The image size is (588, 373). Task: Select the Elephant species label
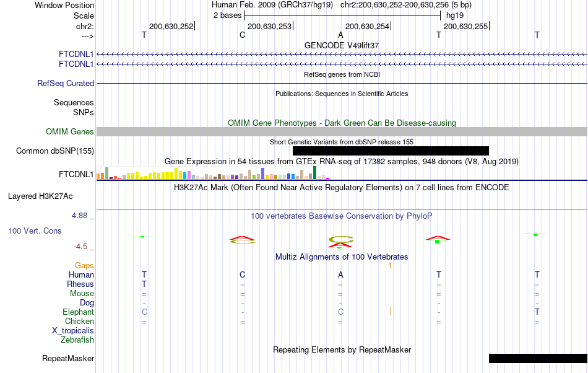(x=79, y=312)
